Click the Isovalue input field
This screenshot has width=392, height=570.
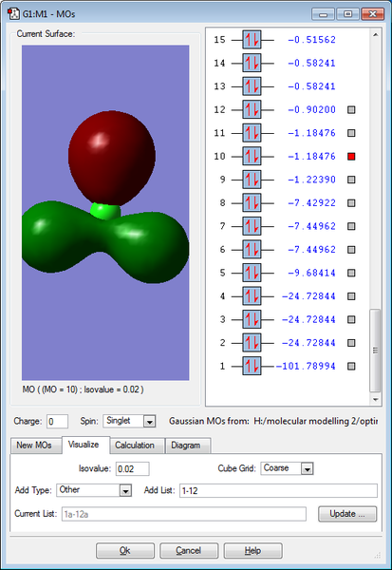pos(132,468)
